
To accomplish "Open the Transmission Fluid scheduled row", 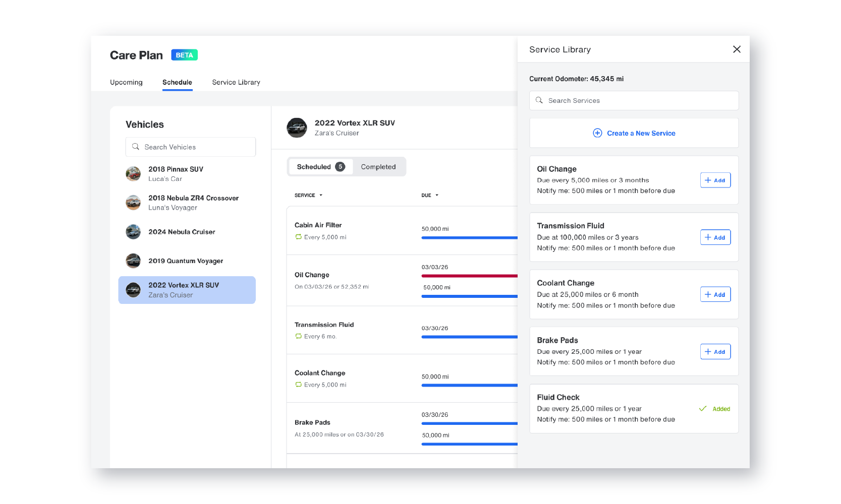I will (402, 330).
